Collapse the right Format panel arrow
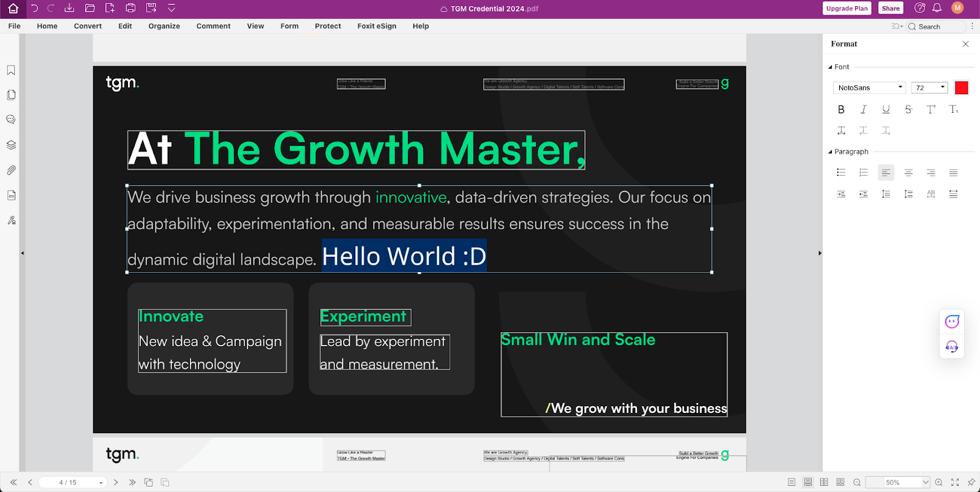This screenshot has width=980, height=492. [x=820, y=253]
